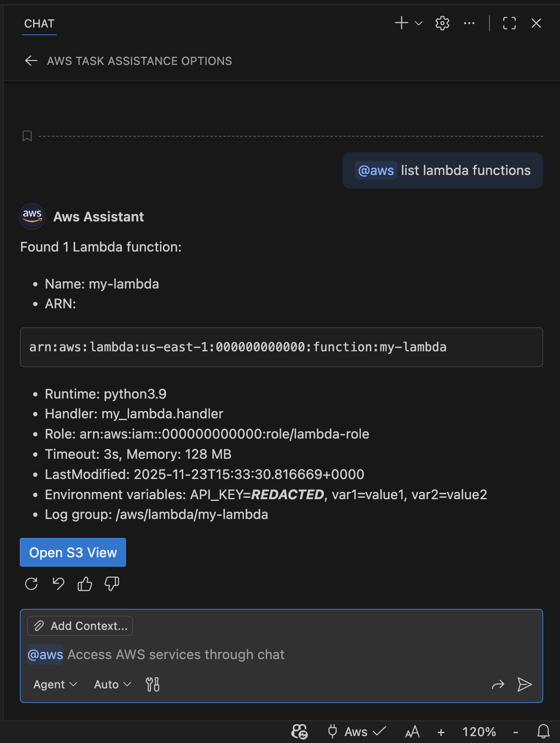Screen dimensions: 560x743
Task: Open chat settings gear icon
Action: 442,23
